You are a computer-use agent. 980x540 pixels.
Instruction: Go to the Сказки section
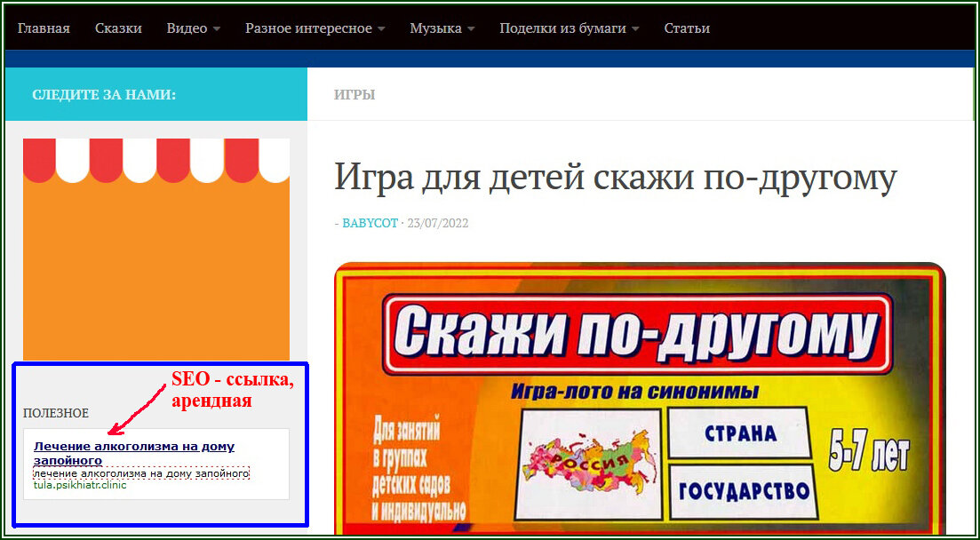(118, 28)
